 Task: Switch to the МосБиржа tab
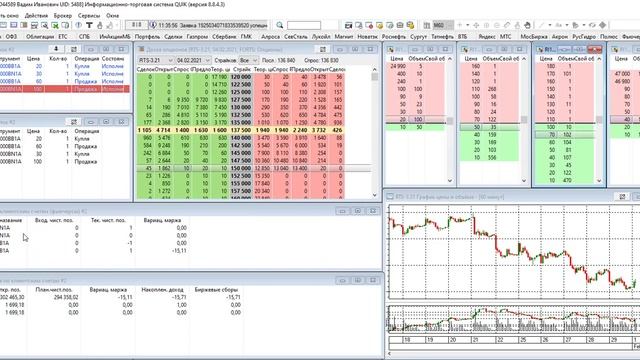(534, 36)
